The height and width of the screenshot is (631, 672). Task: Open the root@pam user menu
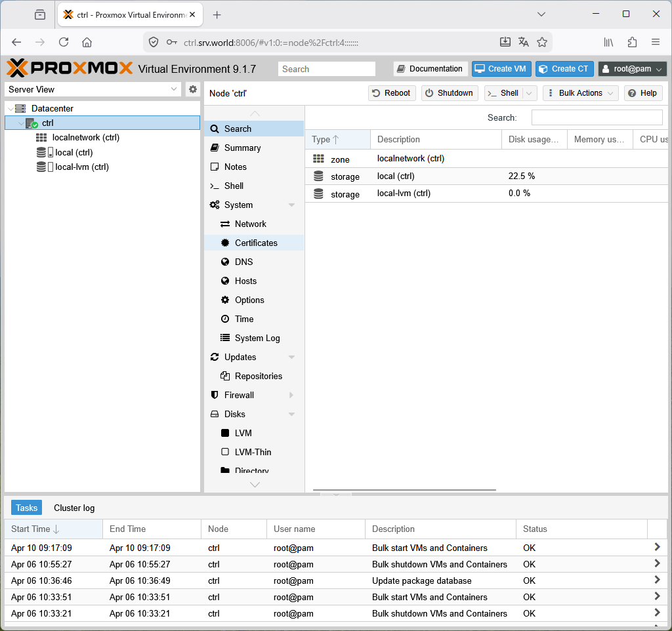(632, 69)
